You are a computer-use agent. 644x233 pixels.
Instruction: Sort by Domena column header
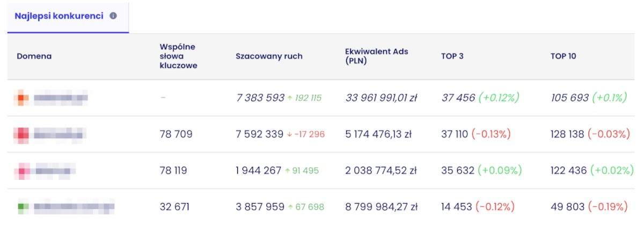point(34,56)
